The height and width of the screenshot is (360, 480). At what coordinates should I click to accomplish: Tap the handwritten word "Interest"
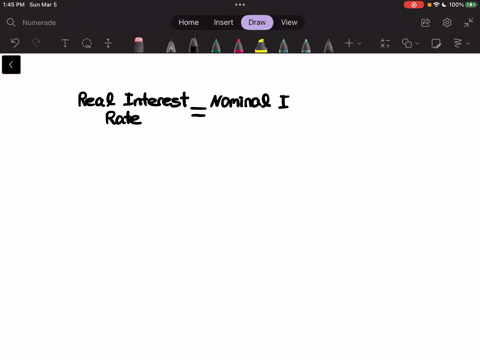point(156,100)
